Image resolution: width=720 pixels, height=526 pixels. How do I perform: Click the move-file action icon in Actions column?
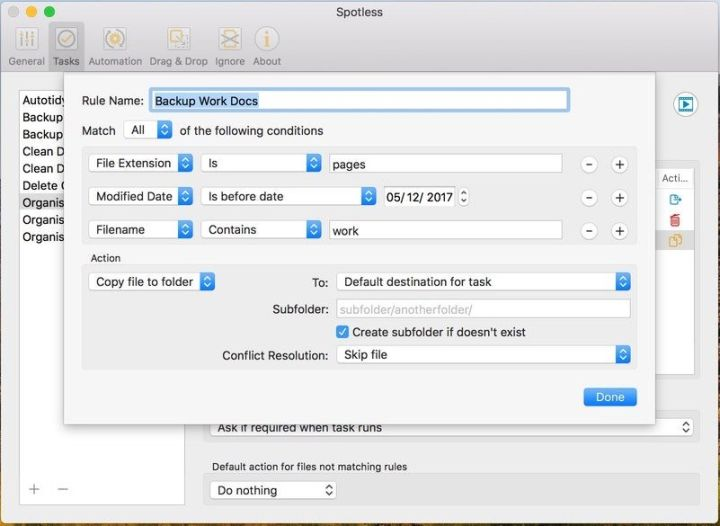(675, 200)
